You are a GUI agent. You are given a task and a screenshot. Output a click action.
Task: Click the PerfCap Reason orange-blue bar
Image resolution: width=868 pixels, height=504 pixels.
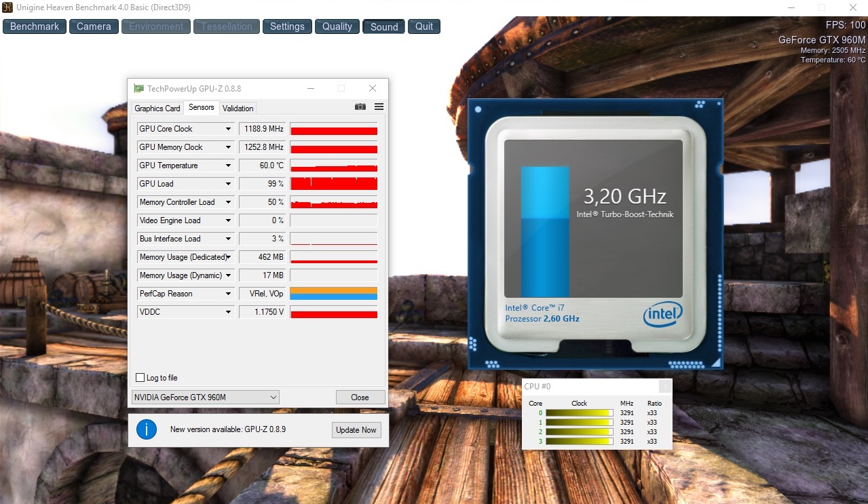(x=333, y=294)
